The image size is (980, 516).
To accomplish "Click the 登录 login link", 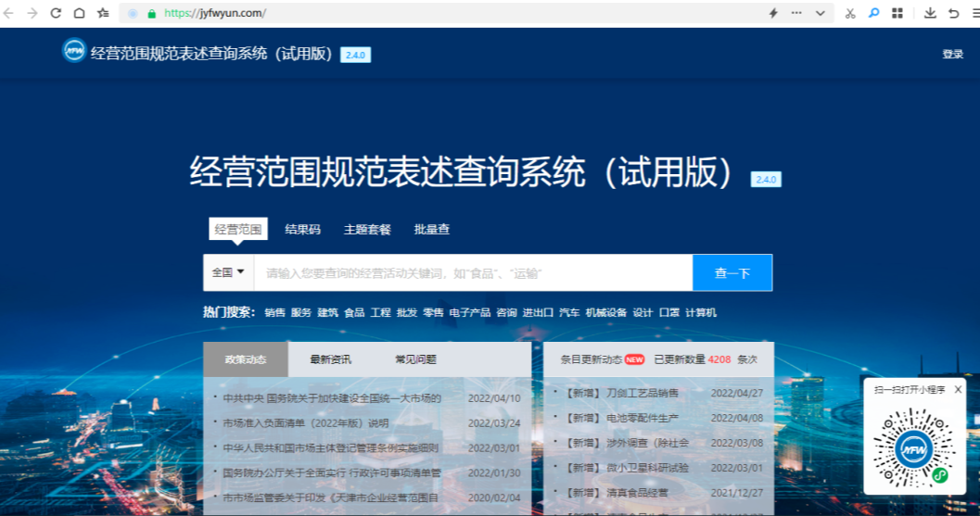I will 952,54.
